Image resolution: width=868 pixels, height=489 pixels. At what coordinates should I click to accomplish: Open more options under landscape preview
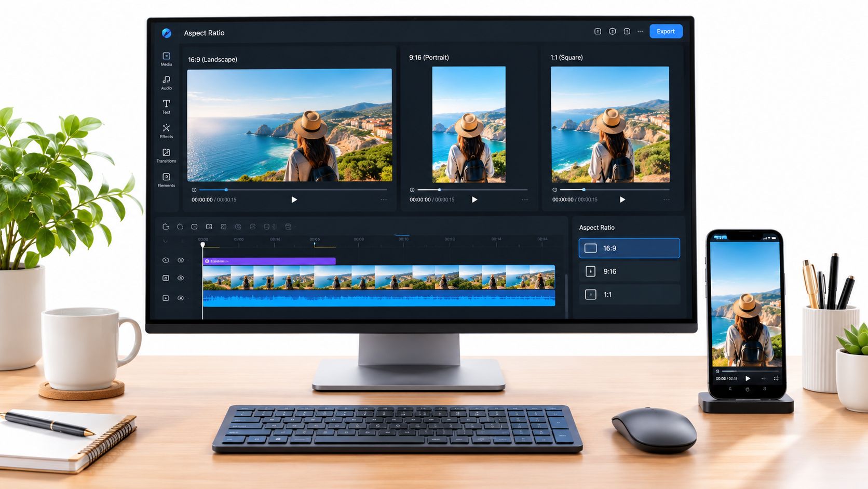click(384, 200)
